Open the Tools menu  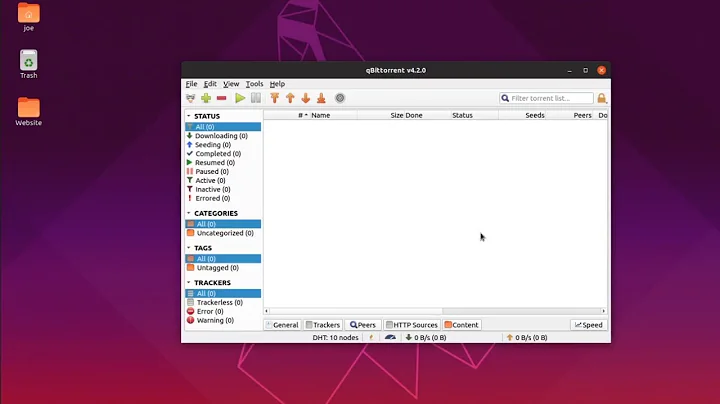[x=254, y=84]
